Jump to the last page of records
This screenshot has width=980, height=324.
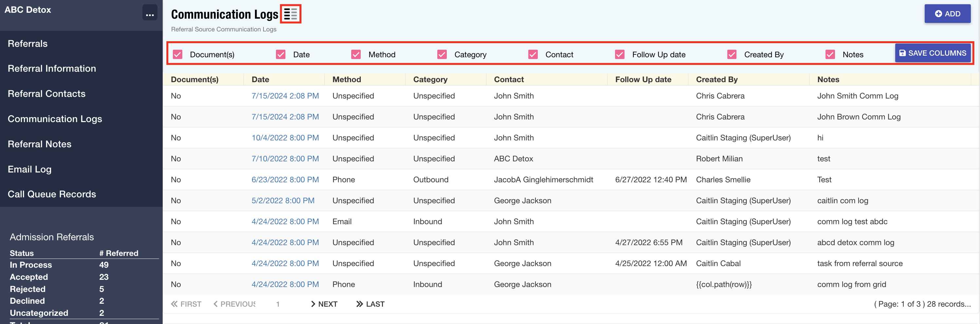pos(370,304)
